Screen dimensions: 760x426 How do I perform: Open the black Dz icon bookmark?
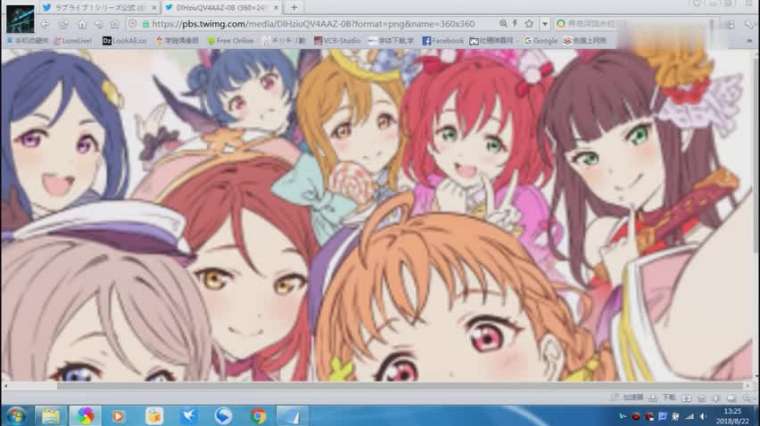click(124, 41)
